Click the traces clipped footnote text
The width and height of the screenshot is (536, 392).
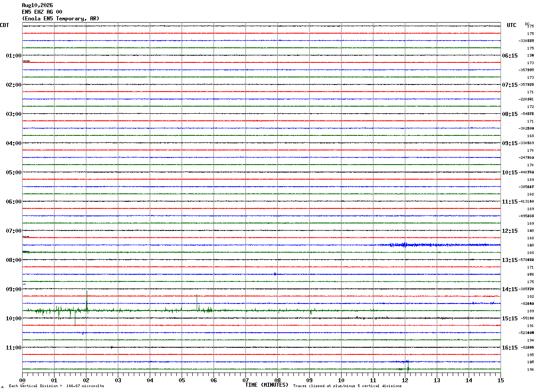click(x=347, y=386)
